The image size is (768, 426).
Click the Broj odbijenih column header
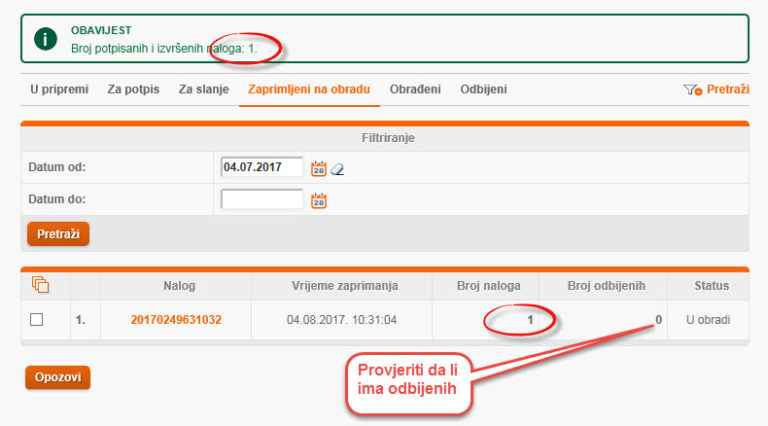coord(606,285)
